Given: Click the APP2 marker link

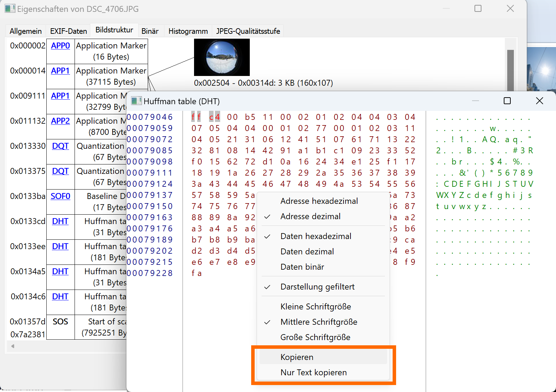Looking at the screenshot, I should tap(60, 121).
